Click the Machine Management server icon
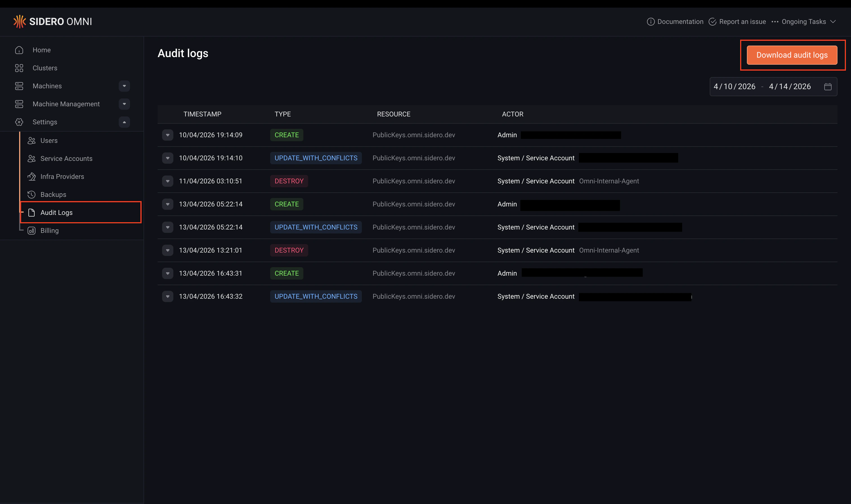 (19, 104)
